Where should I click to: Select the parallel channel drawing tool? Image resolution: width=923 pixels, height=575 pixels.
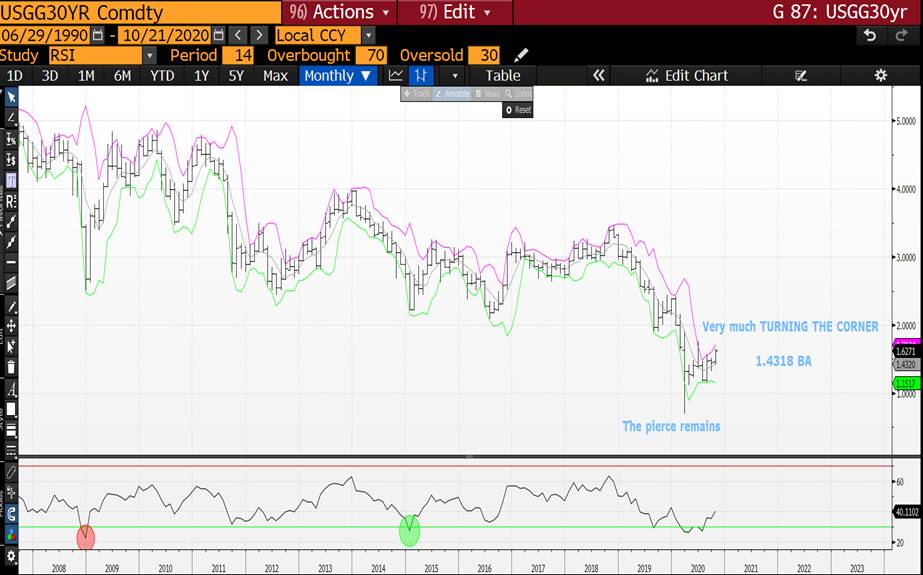point(11,283)
